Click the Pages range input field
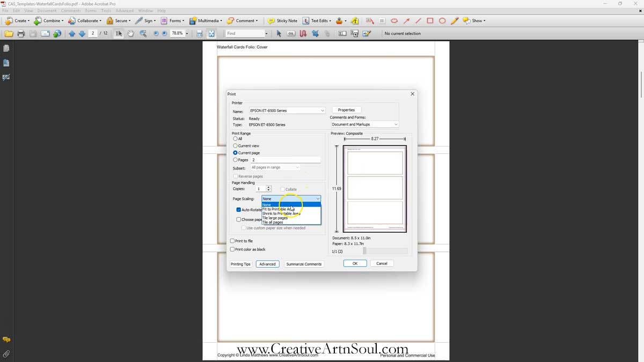644x362 pixels. (286, 160)
